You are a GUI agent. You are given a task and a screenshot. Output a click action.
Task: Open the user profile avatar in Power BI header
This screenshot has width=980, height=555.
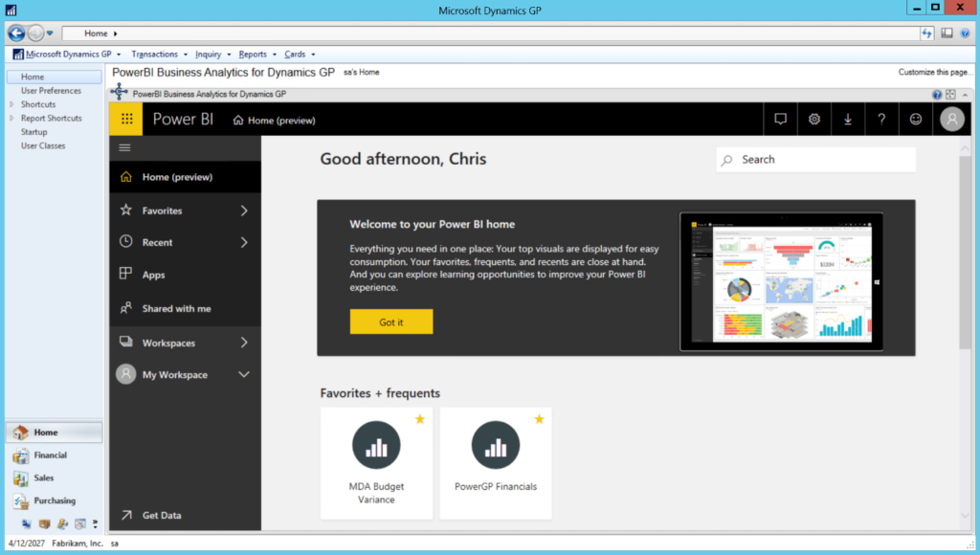[952, 119]
